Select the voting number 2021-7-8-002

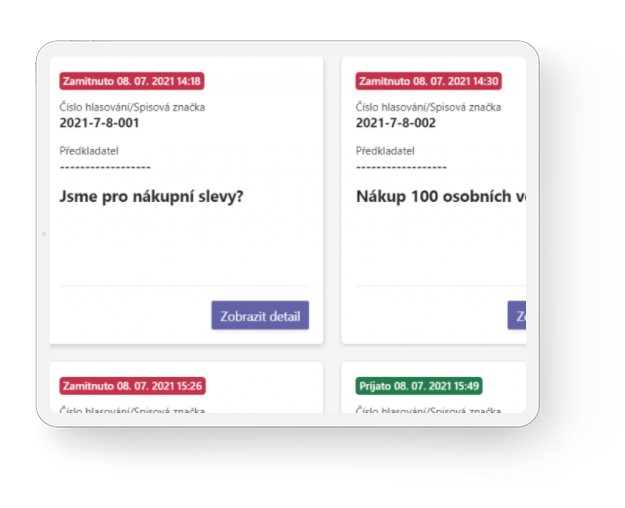pyautogui.click(x=395, y=123)
